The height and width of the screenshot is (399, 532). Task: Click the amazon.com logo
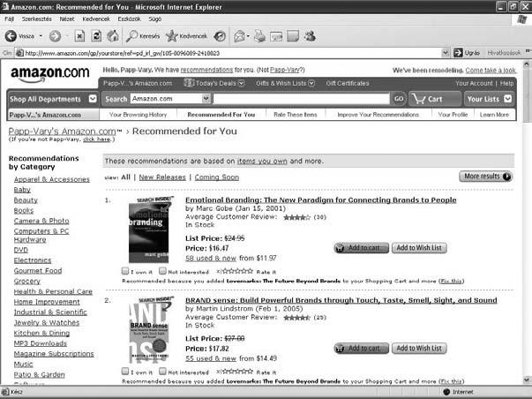point(50,74)
